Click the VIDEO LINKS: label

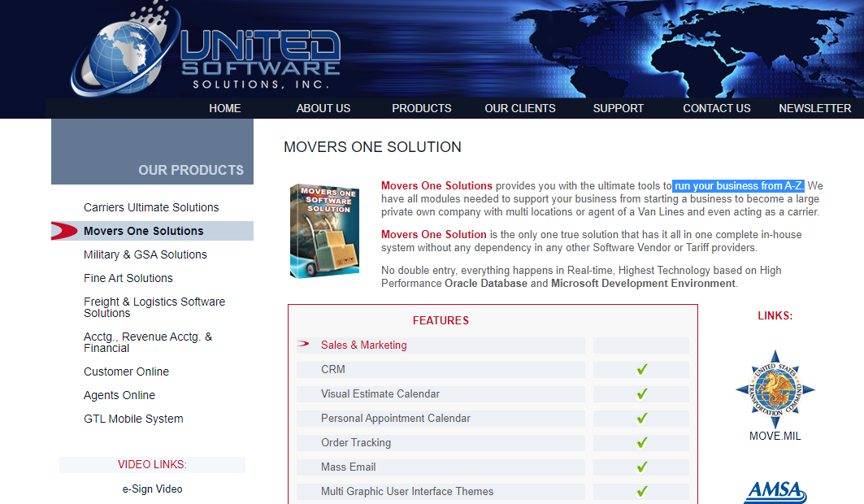pos(152,464)
